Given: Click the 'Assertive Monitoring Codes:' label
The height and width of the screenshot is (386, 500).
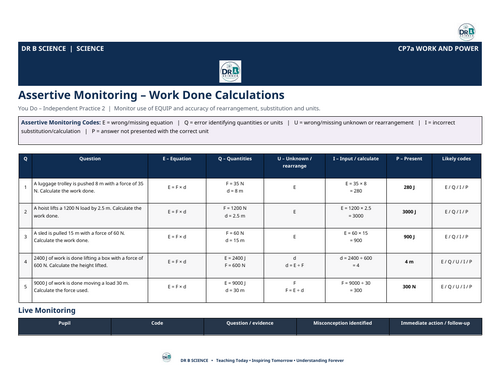Looking at the screenshot, I should pyautogui.click(x=61, y=122).
